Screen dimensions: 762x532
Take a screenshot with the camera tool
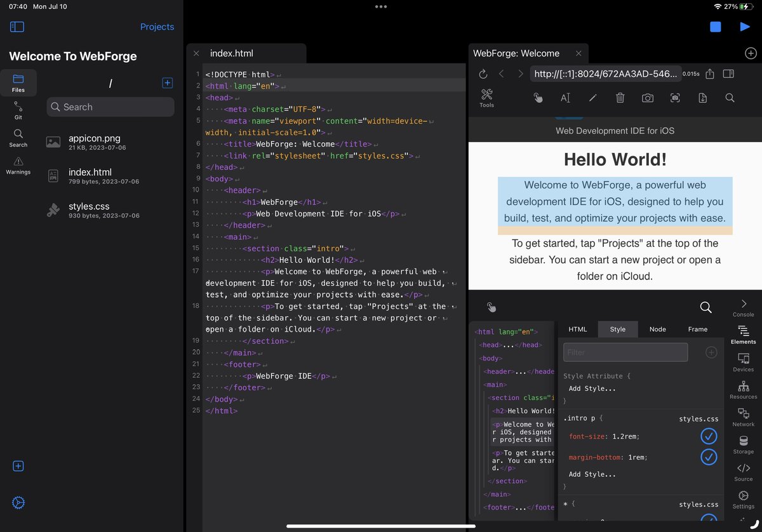click(x=648, y=98)
